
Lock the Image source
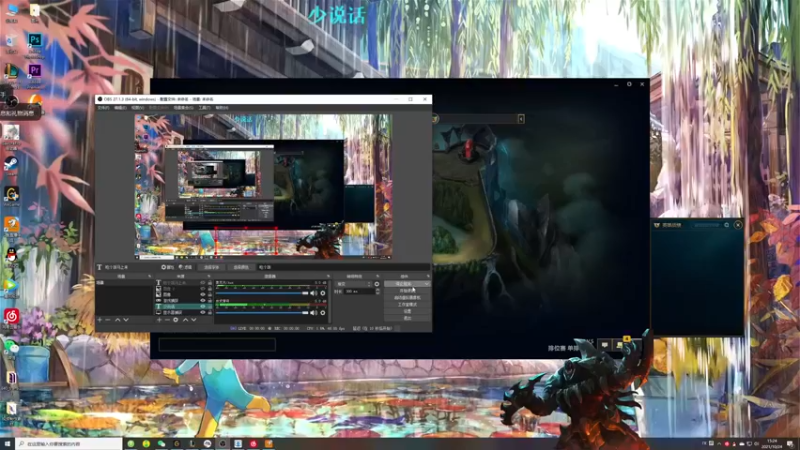click(210, 294)
